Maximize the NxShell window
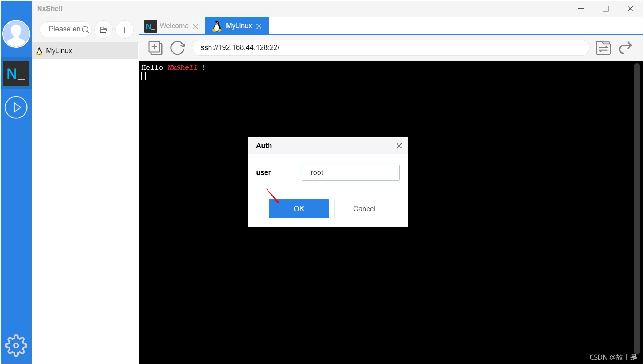The image size is (643, 364). click(x=605, y=9)
